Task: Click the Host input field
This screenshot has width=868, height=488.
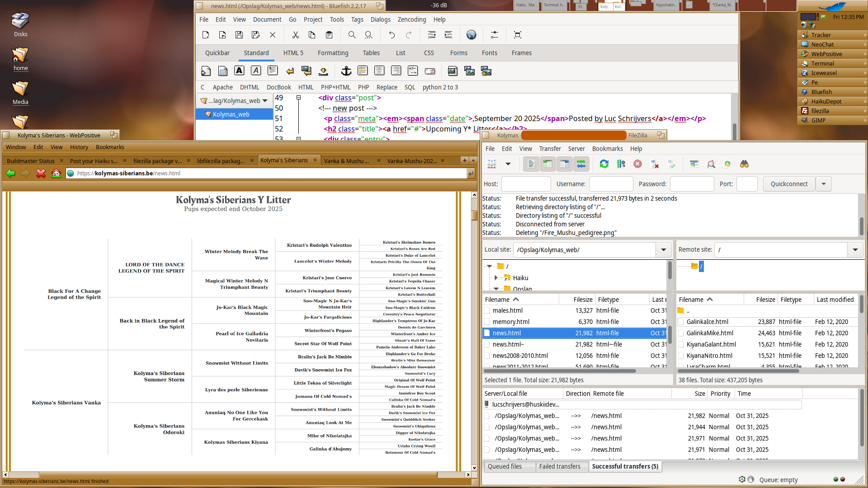Action: (x=526, y=184)
